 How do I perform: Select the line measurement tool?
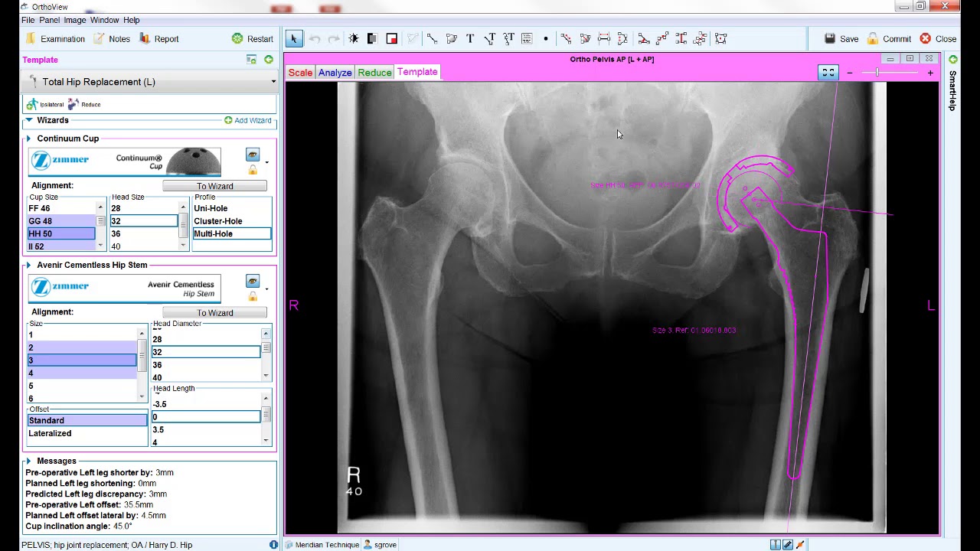(432, 38)
